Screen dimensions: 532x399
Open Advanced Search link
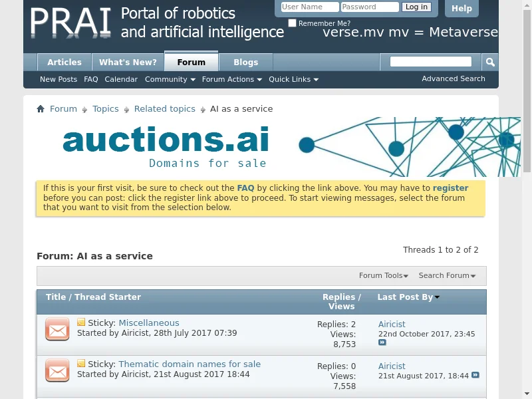(x=454, y=78)
